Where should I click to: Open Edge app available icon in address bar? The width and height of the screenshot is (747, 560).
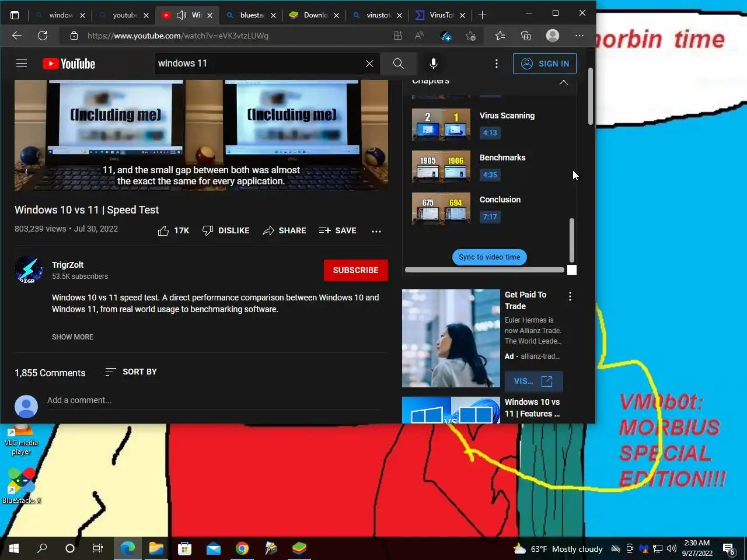click(398, 36)
